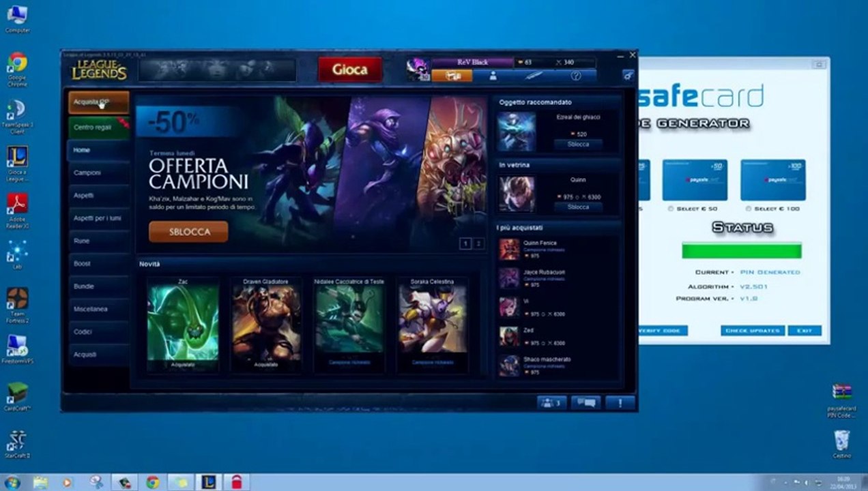Screen dimensions: 868x491
Task: Click the red Gioca button
Action: 350,70
